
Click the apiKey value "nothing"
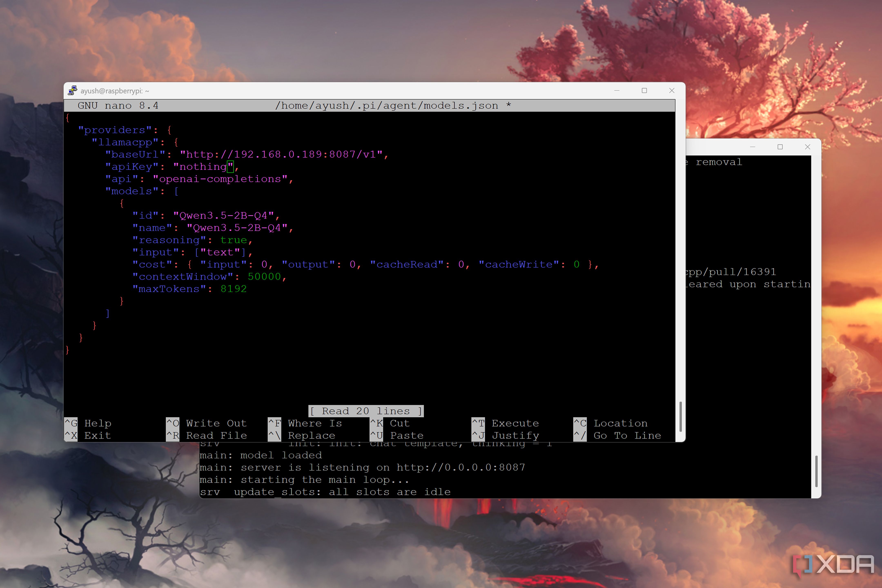tap(203, 167)
